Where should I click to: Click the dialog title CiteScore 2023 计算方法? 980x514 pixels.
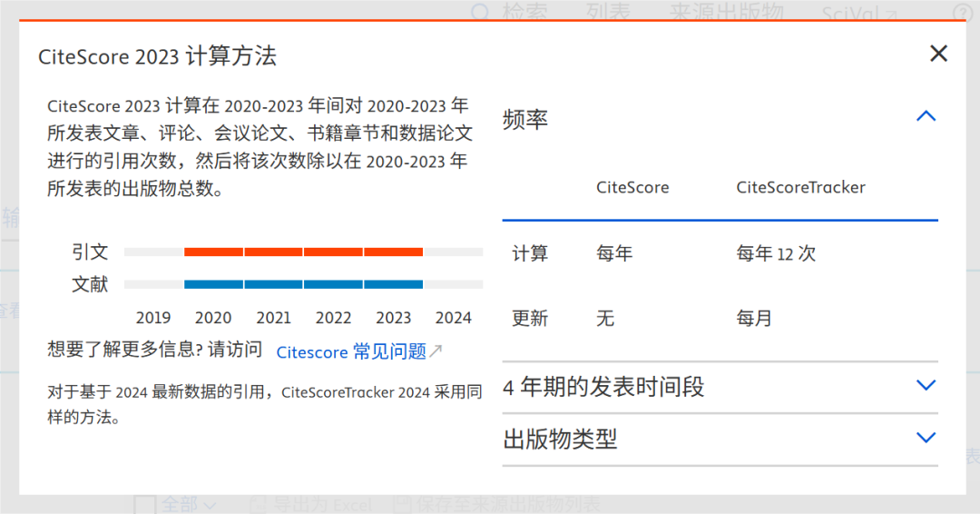[157, 56]
